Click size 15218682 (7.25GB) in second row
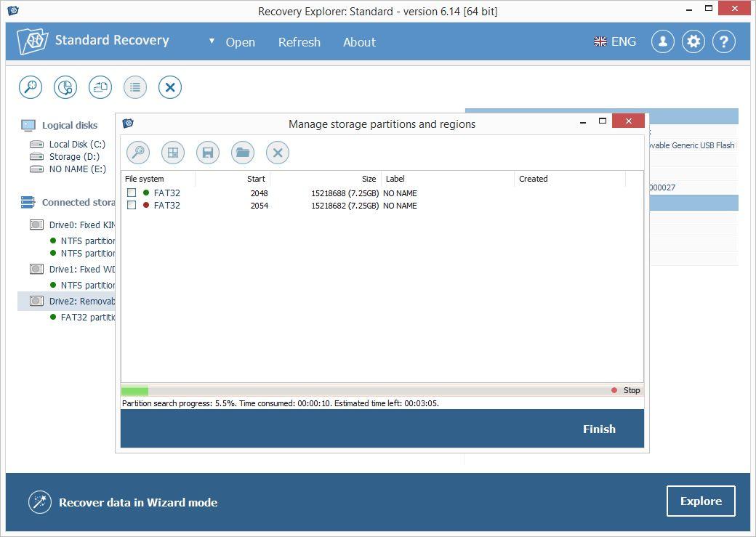756x537 pixels. 345,206
